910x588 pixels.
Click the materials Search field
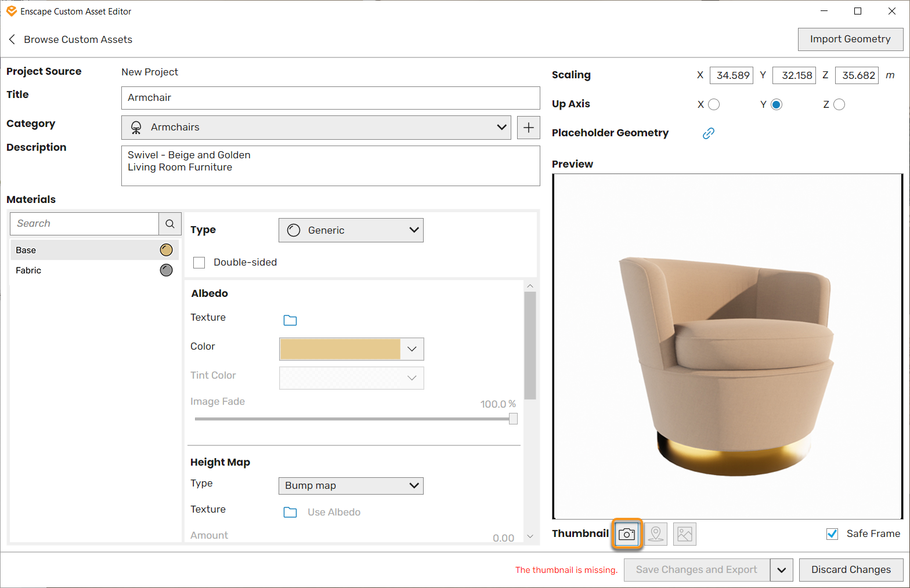(85, 224)
